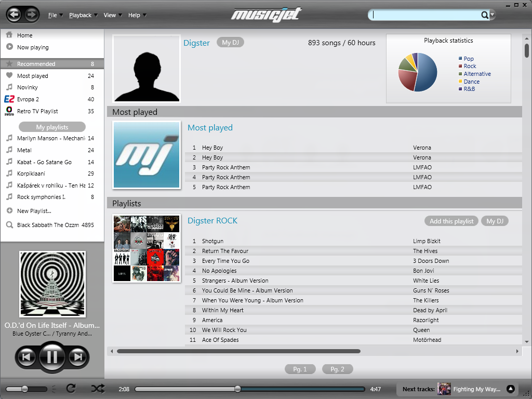Select the Alternative genre legend entry
Screen dimensions: 532x399
tap(475, 74)
